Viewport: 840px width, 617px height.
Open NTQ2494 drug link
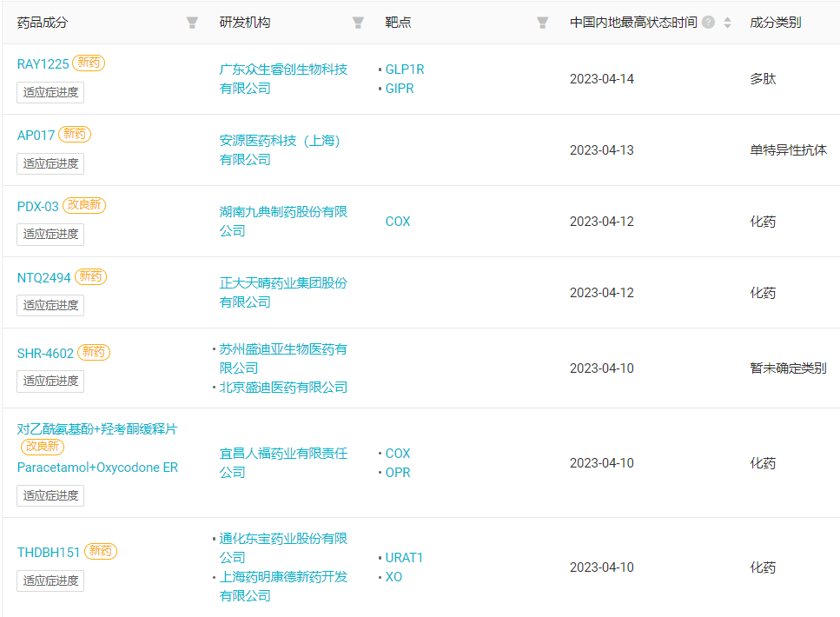click(43, 277)
